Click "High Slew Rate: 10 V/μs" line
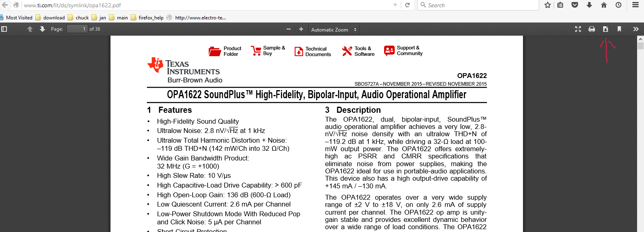The height and width of the screenshot is (232, 644). coord(194,175)
